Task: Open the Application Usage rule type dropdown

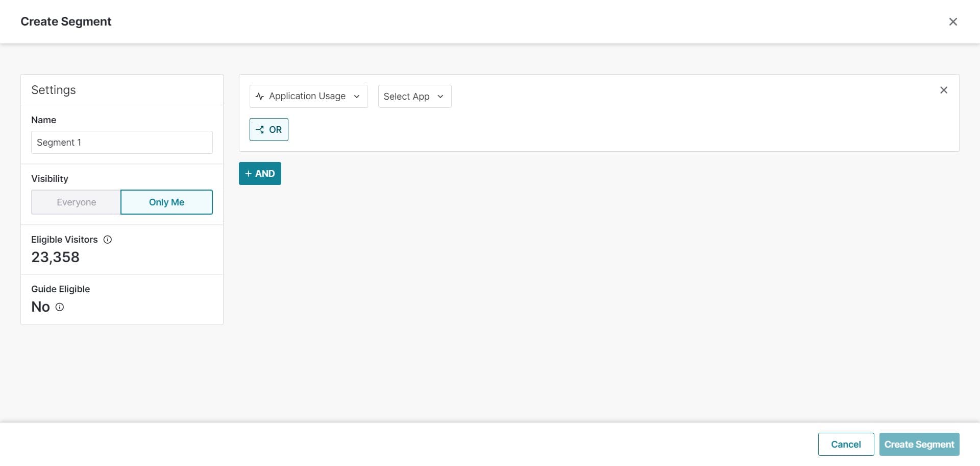Action: 308,97
